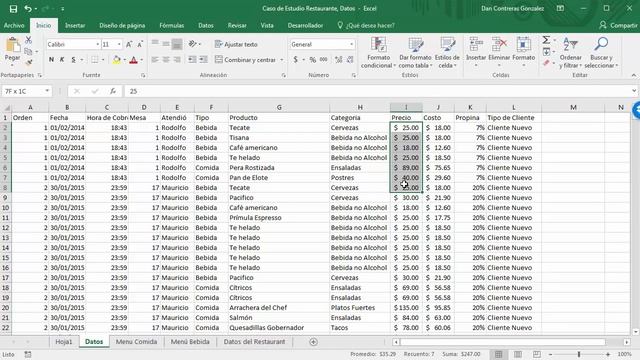Switch to the Diseño de página tab
Viewport: 640px width, 360px height.
coord(122,25)
